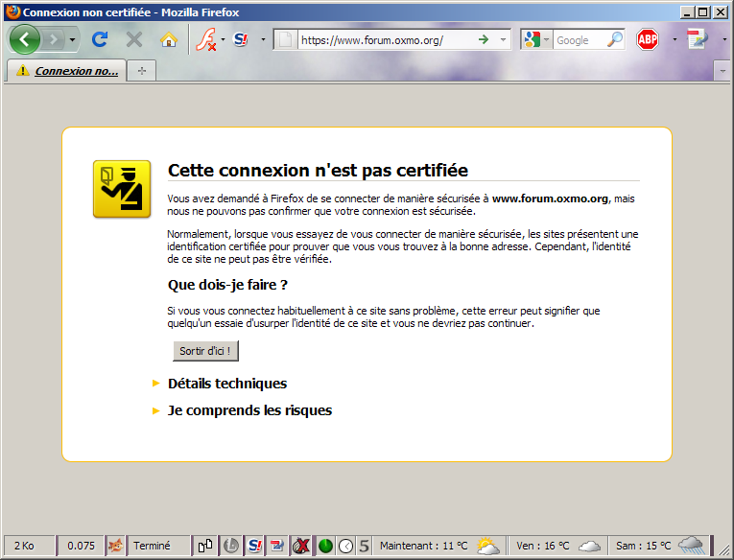The width and height of the screenshot is (734, 560).
Task: Click the Google search box
Action: pyautogui.click(x=580, y=40)
